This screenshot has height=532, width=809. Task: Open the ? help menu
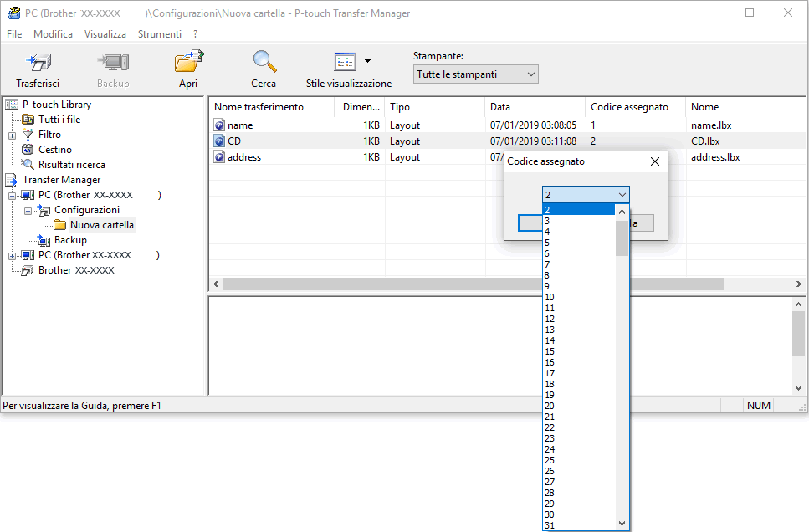pyautogui.click(x=195, y=34)
